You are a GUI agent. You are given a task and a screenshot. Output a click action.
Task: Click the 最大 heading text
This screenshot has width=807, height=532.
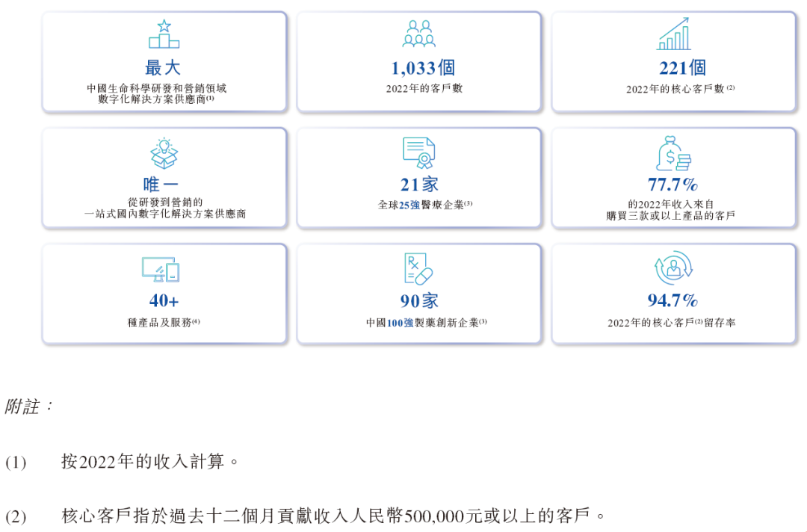click(163, 68)
